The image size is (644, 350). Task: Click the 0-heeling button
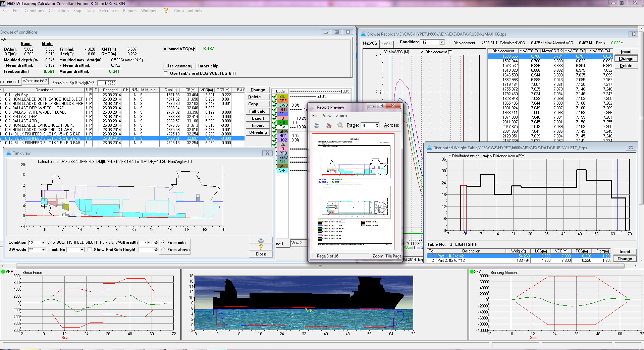click(258, 132)
